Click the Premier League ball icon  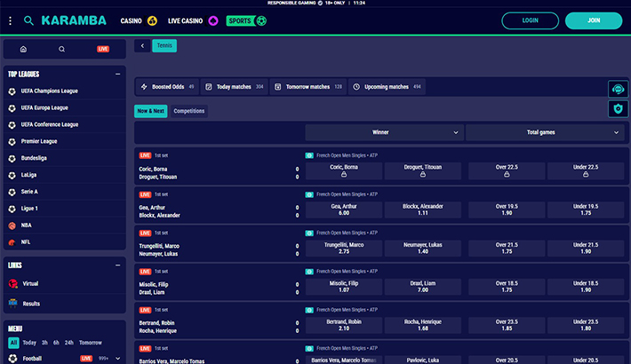pyautogui.click(x=12, y=141)
